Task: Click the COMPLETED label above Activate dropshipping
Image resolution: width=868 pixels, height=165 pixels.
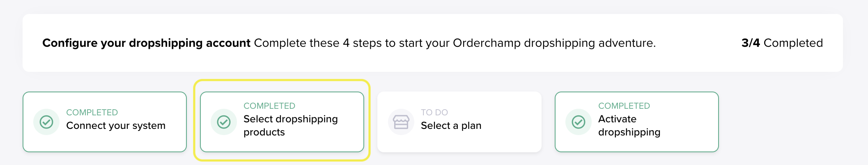Action: [624, 106]
